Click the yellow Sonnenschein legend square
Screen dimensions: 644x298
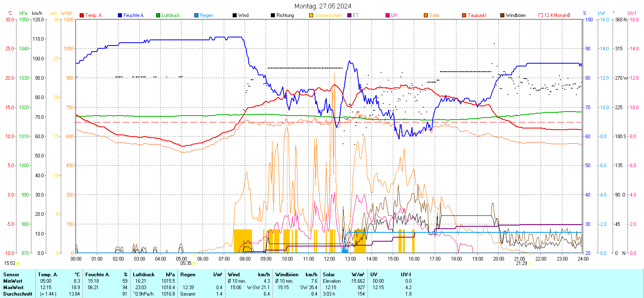(311, 15)
